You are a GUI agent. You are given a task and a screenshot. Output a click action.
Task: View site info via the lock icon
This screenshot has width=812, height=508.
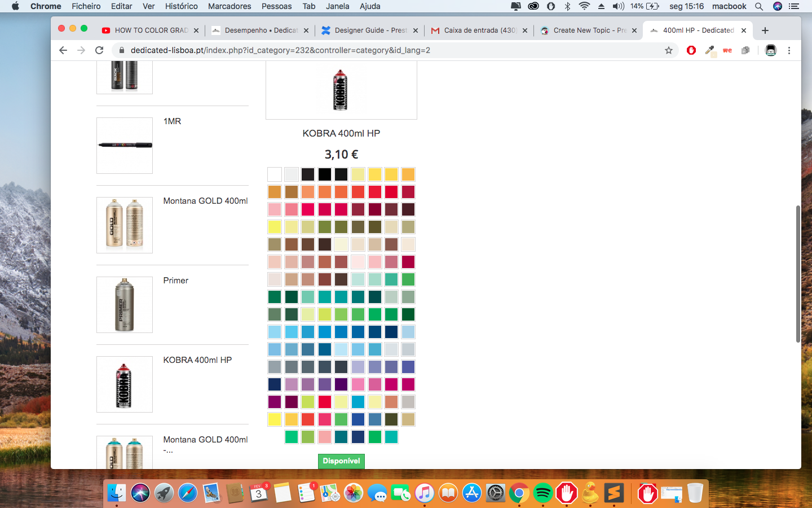tap(121, 50)
